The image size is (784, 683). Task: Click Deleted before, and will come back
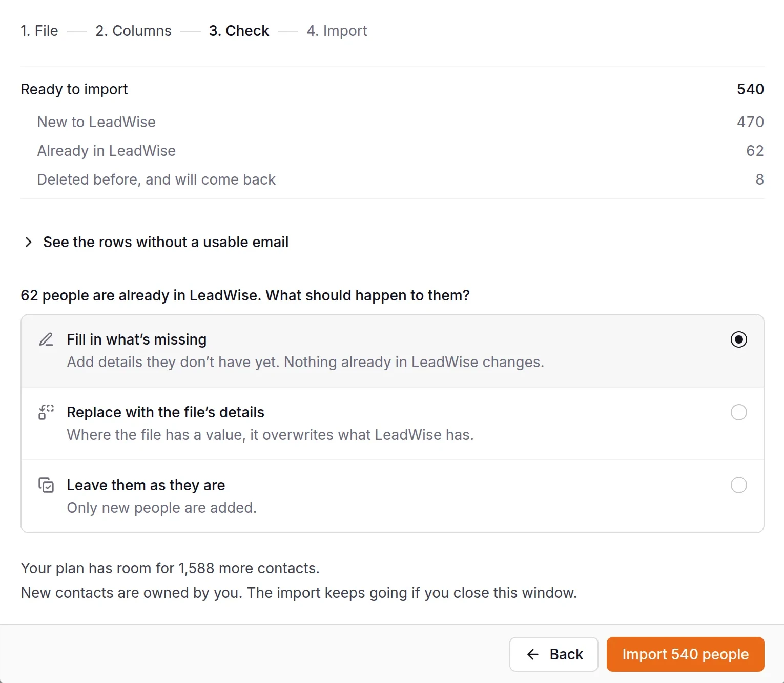(156, 179)
